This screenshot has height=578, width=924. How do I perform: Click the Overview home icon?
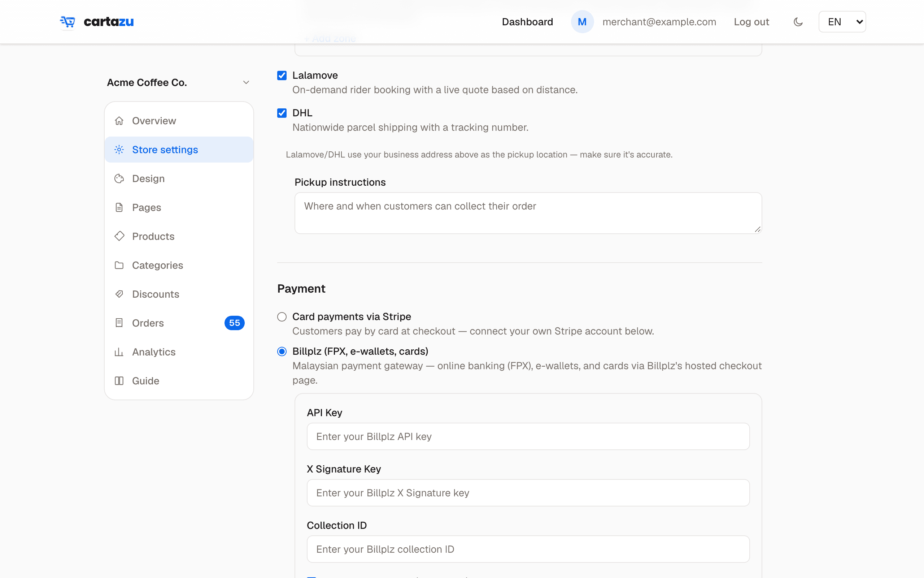119,121
